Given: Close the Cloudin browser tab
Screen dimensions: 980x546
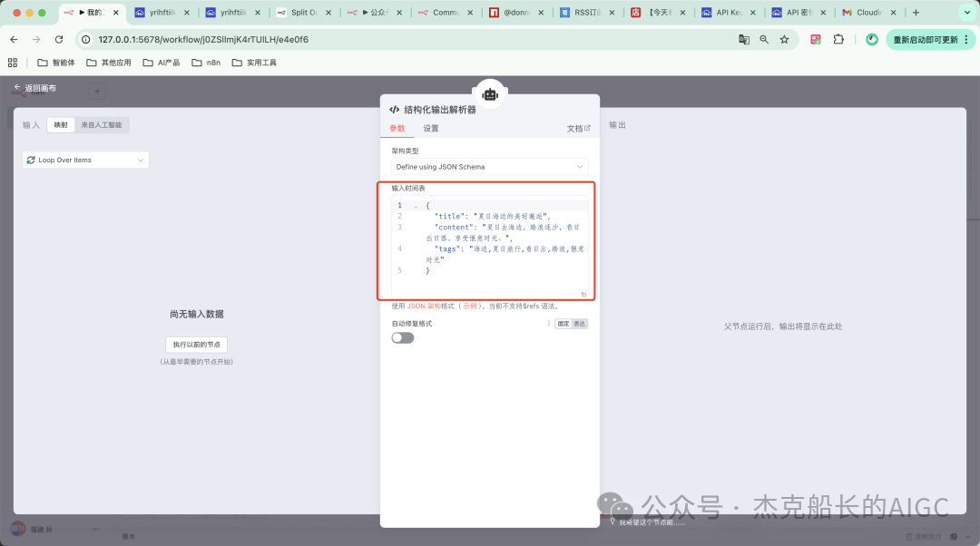Looking at the screenshot, I should pyautogui.click(x=894, y=13).
